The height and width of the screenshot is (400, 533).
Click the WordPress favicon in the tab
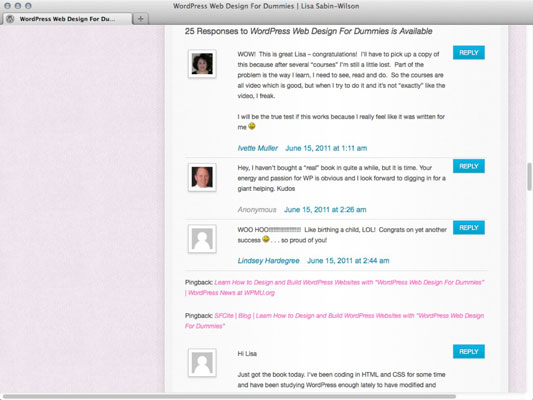(x=10, y=19)
